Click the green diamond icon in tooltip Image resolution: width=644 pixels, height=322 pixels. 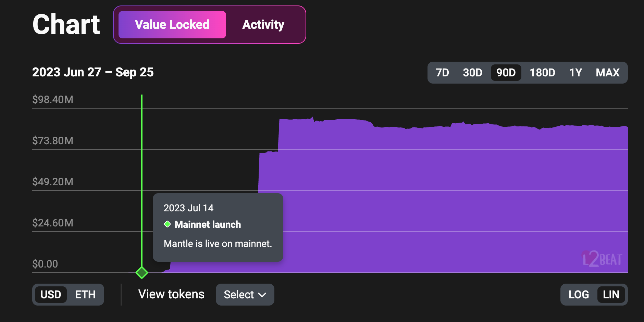pos(167,224)
